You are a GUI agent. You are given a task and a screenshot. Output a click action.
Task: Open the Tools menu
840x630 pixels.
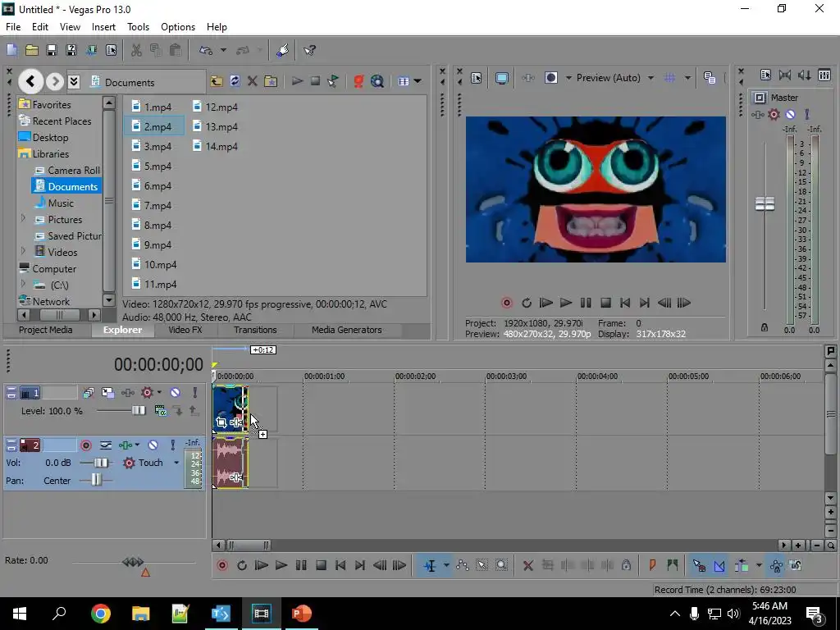pyautogui.click(x=138, y=27)
